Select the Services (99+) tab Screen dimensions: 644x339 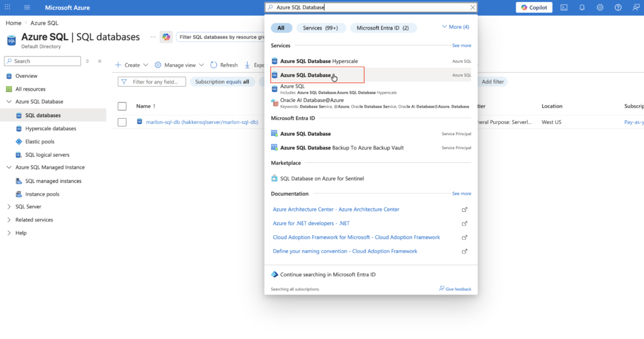tap(320, 28)
